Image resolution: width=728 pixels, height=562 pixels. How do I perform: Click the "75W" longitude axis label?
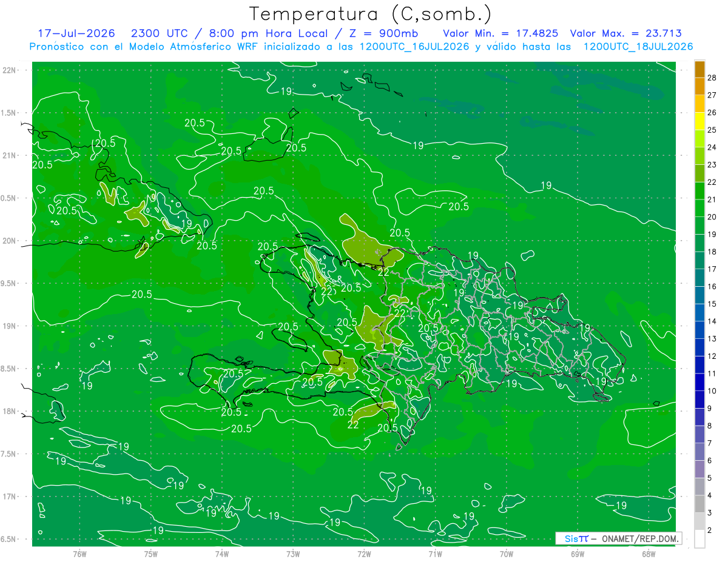[x=151, y=554]
